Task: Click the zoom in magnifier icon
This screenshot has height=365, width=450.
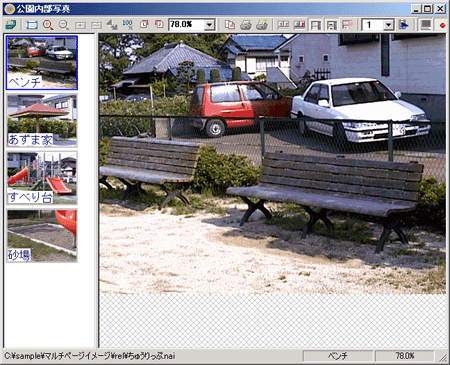Action: pyautogui.click(x=48, y=25)
